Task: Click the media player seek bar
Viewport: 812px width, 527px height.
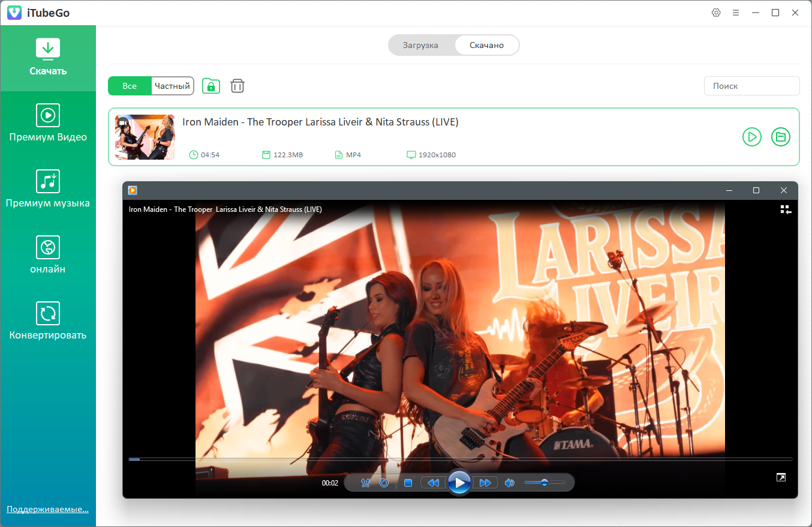Action: click(460, 459)
